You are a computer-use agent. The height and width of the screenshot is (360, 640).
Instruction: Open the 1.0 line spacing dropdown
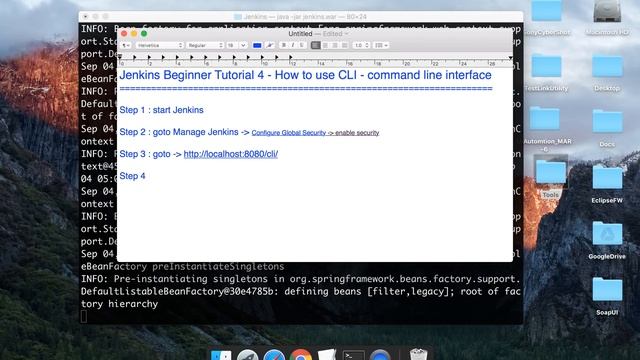click(x=361, y=45)
